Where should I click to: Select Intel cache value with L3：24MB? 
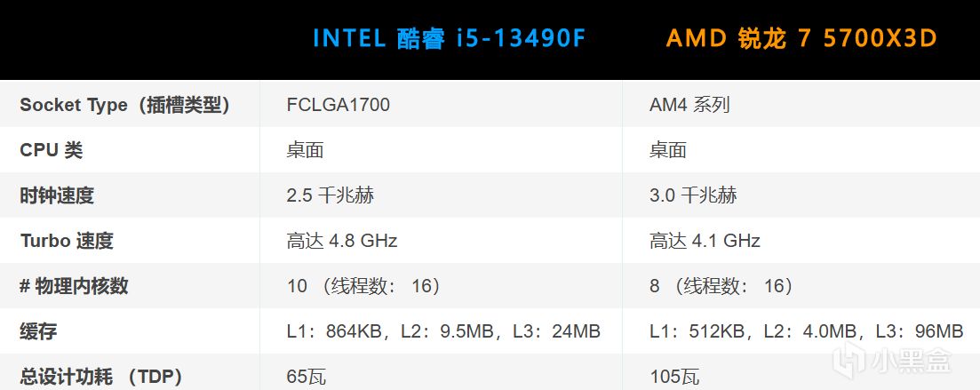click(443, 331)
